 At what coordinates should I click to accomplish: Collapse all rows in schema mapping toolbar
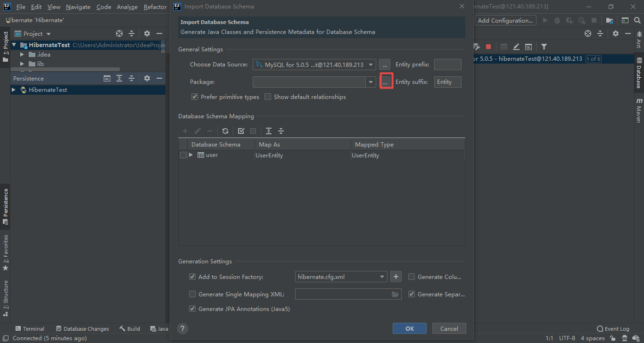tap(280, 131)
